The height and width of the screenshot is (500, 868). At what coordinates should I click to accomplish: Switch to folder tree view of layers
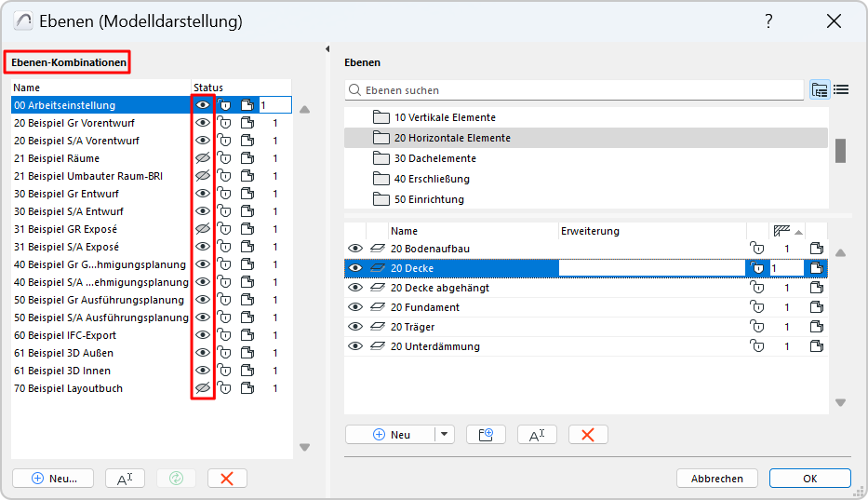pyautogui.click(x=820, y=90)
